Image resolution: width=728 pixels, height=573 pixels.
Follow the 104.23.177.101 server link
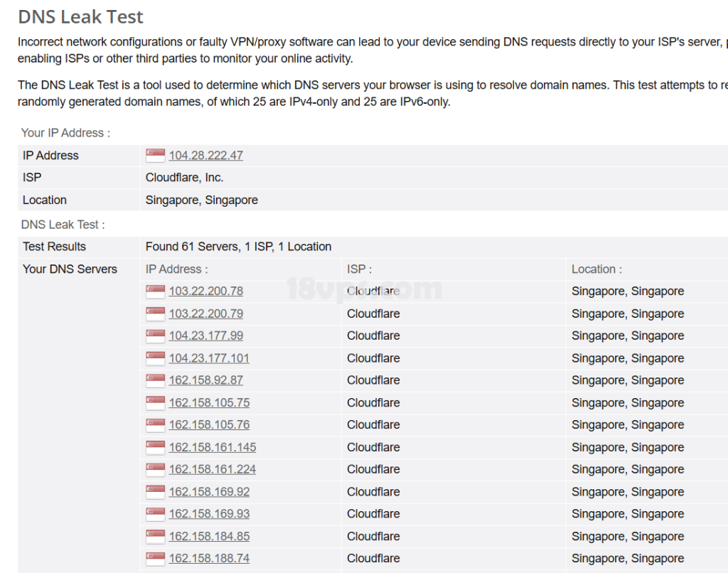coord(209,358)
